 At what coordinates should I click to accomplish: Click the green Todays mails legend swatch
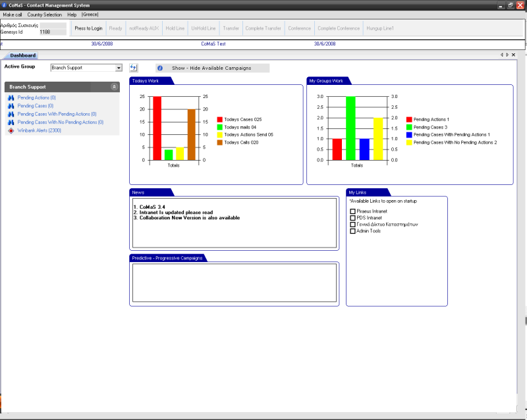(x=220, y=127)
